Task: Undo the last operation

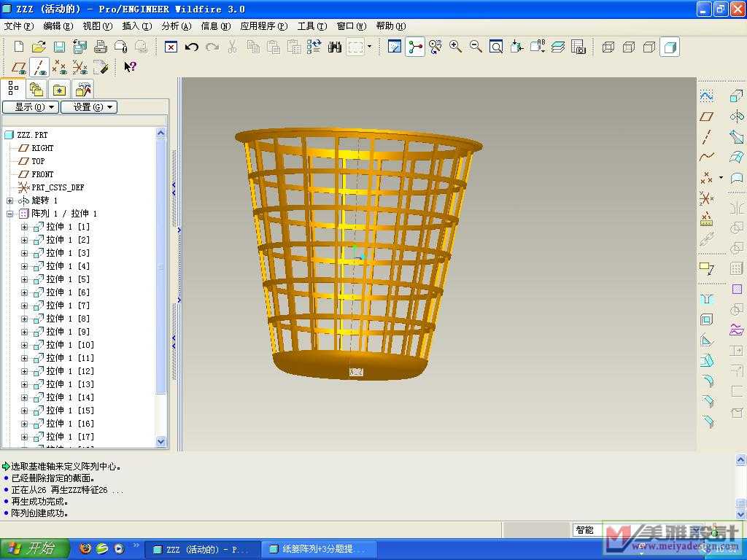Action: tap(192, 47)
